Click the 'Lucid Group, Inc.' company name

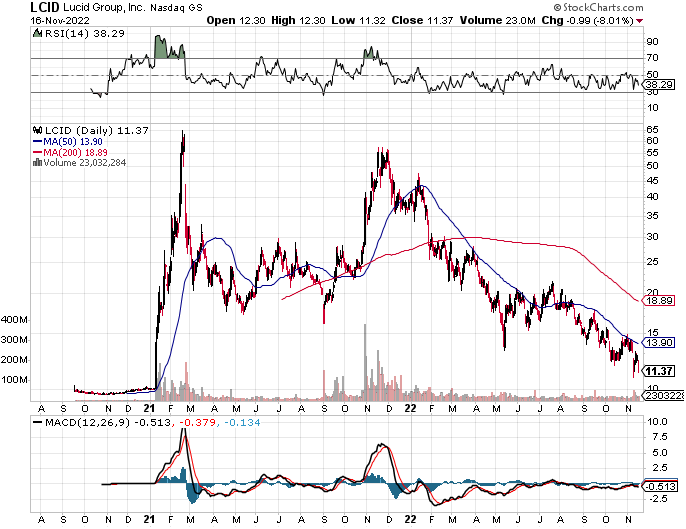click(x=105, y=7)
